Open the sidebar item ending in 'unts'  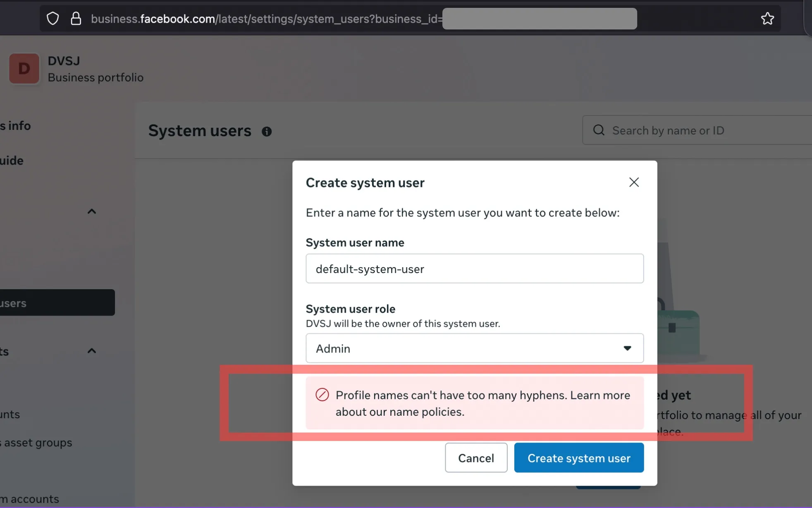pyautogui.click(x=10, y=415)
